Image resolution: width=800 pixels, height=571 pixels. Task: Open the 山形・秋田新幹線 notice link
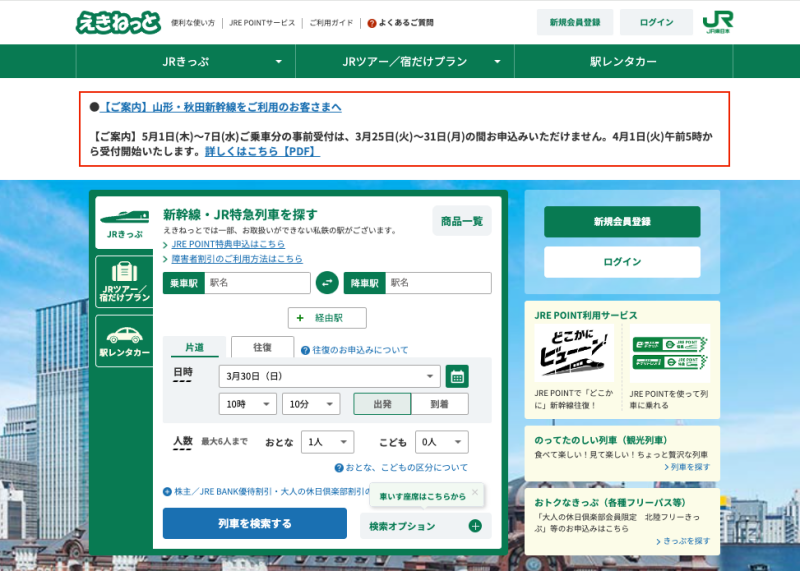(221, 107)
